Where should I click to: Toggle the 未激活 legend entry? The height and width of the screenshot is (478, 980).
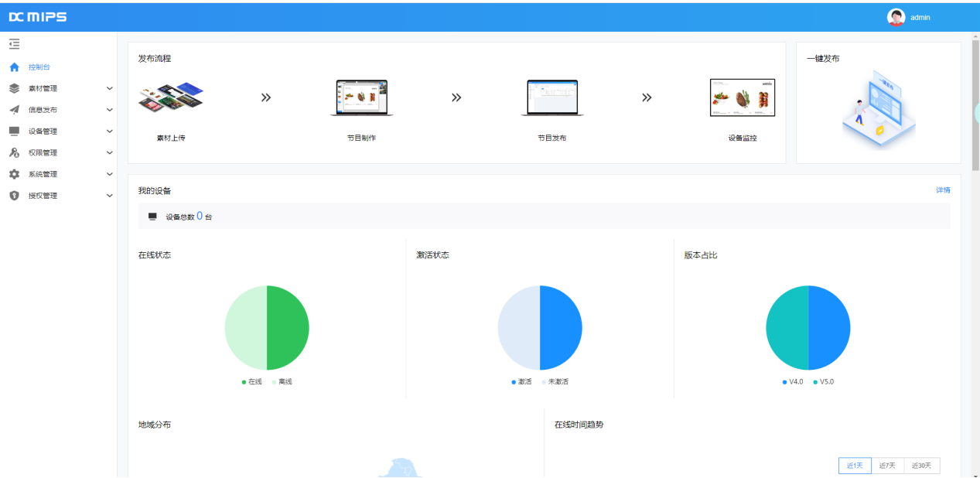click(x=555, y=382)
